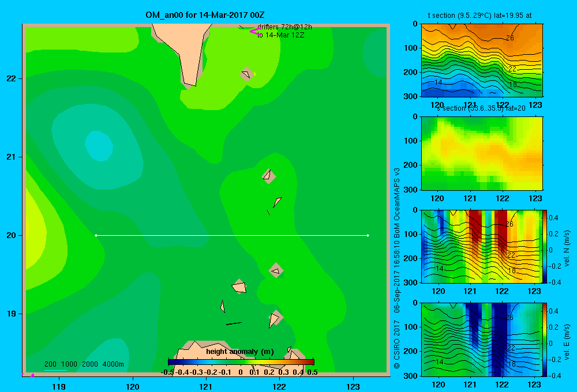Click the 't section (9.5..29°C) lat=19.95' title
Screen dimensions: 577x392
(x=479, y=16)
